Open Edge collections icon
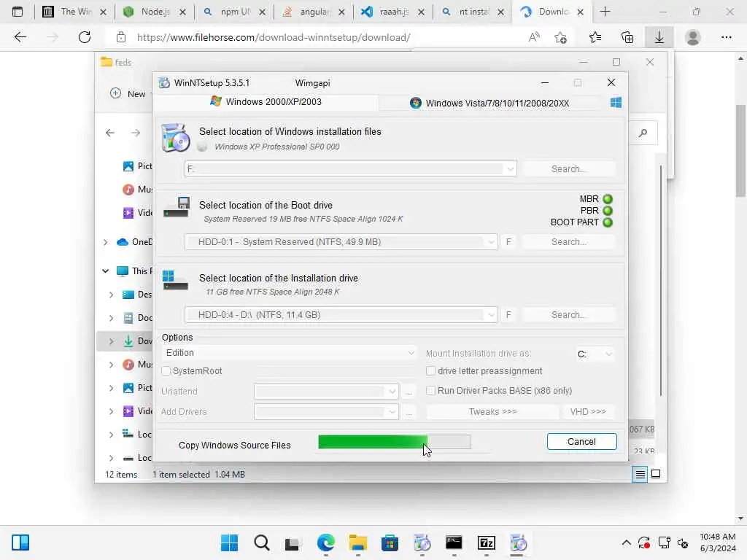 click(627, 37)
